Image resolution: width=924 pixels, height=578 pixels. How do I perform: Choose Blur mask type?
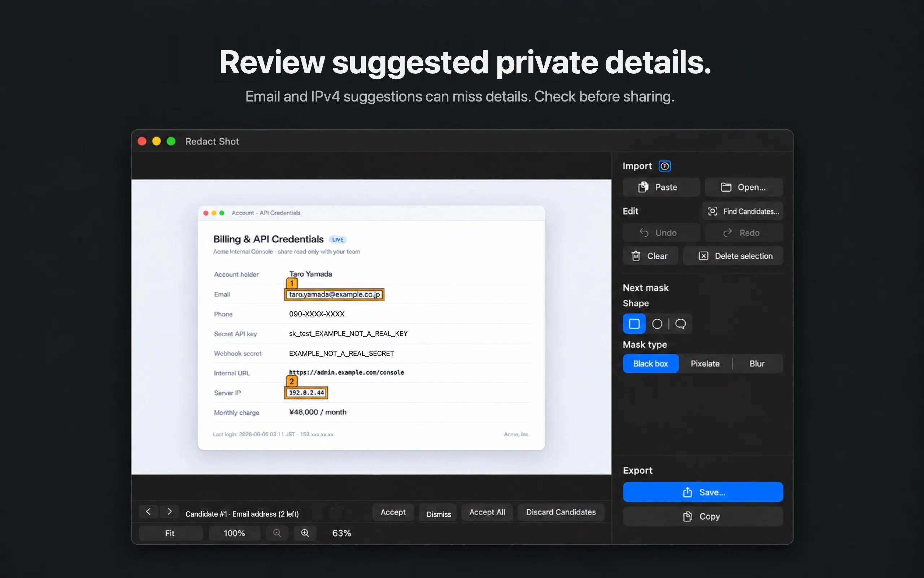click(757, 363)
